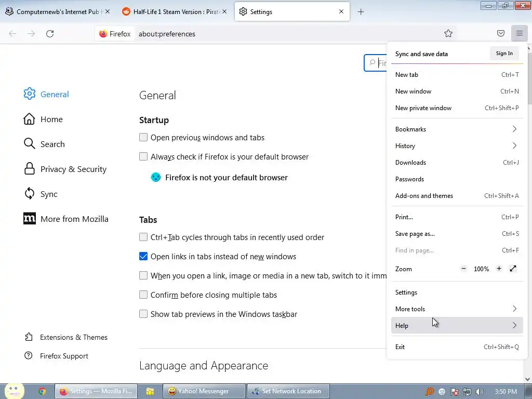Expand the History submenu

457,145
